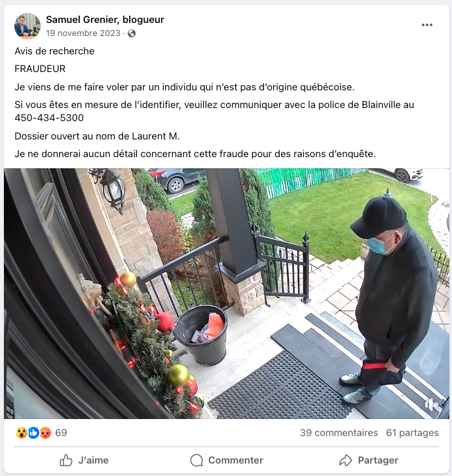Select the Partager text label
The width and height of the screenshot is (452, 476).
(378, 460)
